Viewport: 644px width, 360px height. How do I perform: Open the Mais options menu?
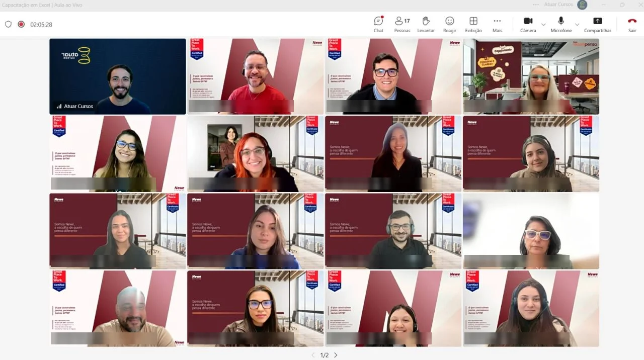pyautogui.click(x=497, y=24)
